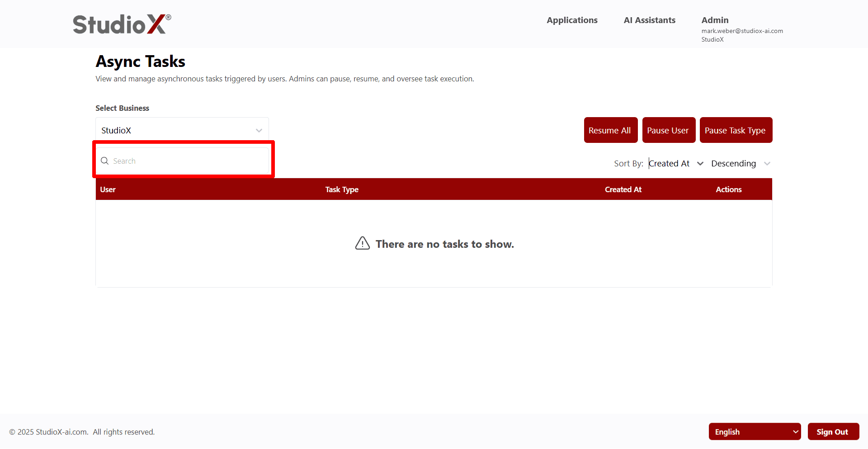868x449 pixels.
Task: Click the registered trademark symbol on the logo
Action: pos(168,17)
